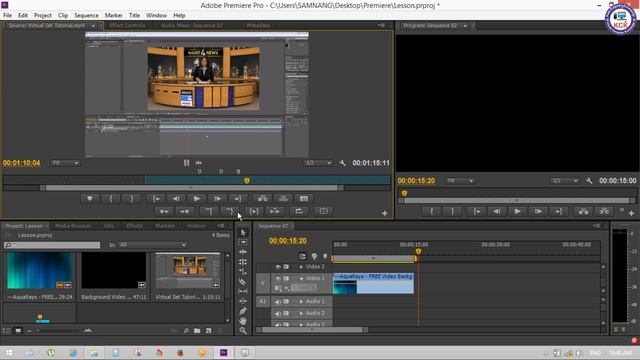Select the Rolling Edit tool
The image size is (640, 360).
pyautogui.click(x=243, y=262)
